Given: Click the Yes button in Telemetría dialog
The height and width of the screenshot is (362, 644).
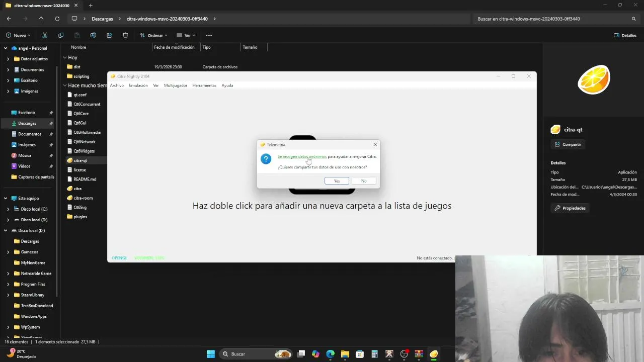Looking at the screenshot, I should pos(337,181).
